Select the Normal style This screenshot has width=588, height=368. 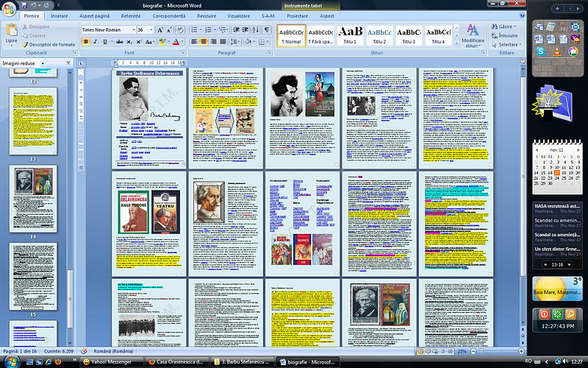291,35
